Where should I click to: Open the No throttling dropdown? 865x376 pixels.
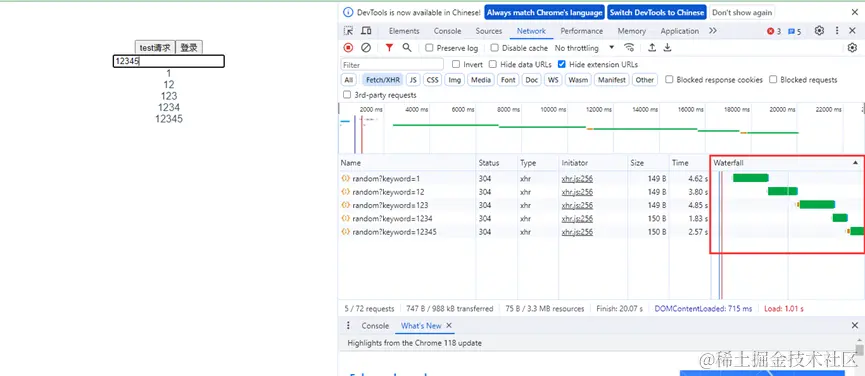click(584, 48)
